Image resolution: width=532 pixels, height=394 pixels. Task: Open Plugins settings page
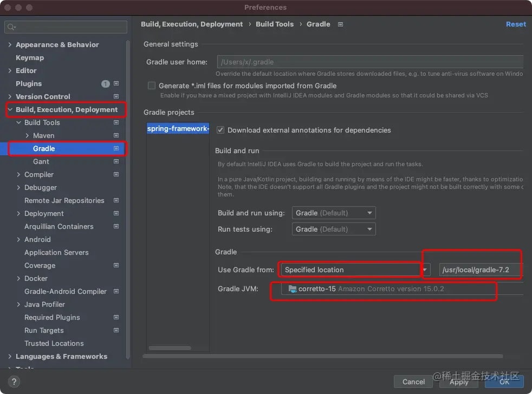tap(29, 83)
